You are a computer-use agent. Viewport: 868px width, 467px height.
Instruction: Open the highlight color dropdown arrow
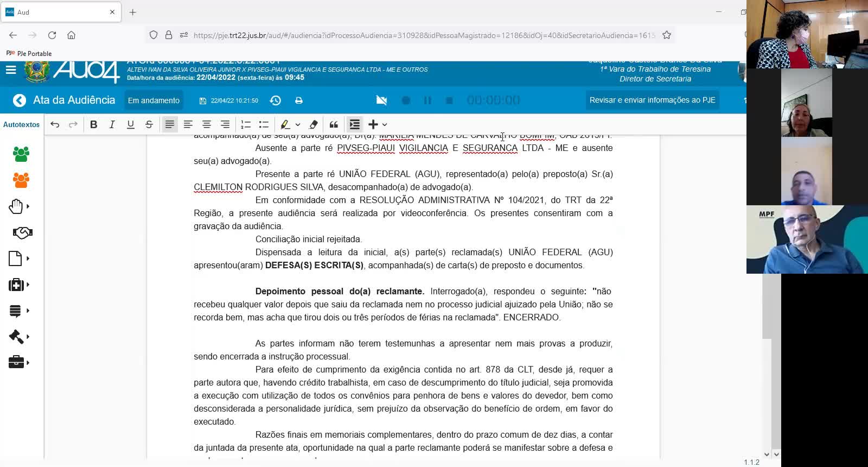pyautogui.click(x=298, y=125)
